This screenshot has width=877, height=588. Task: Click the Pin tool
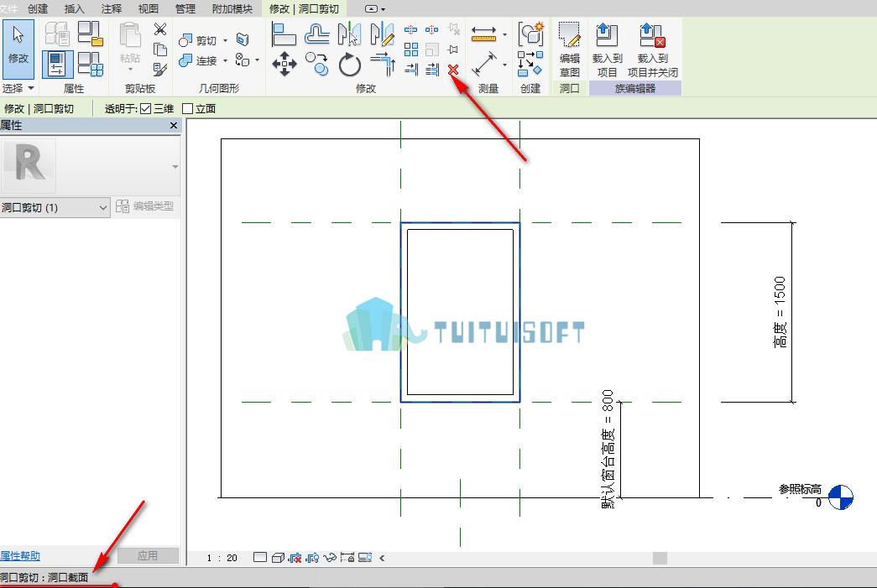[x=453, y=49]
